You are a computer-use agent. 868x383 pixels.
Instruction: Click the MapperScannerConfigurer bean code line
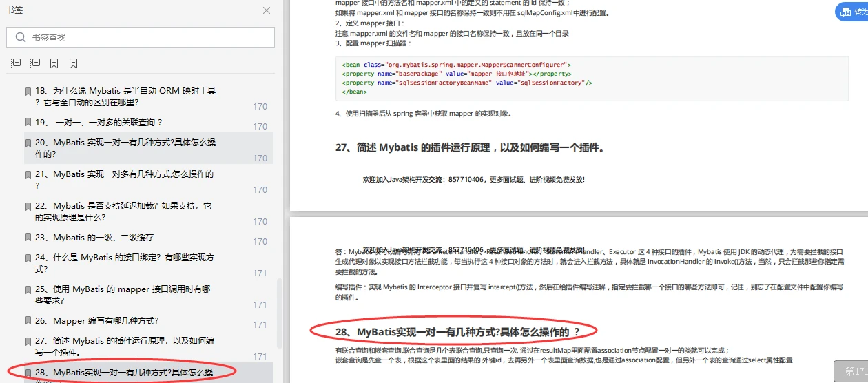tap(456, 65)
